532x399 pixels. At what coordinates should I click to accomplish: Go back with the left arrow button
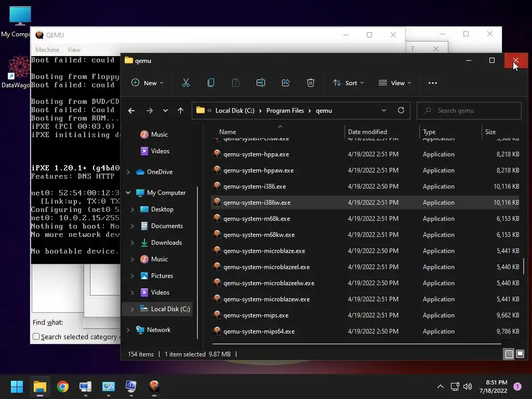point(131,111)
